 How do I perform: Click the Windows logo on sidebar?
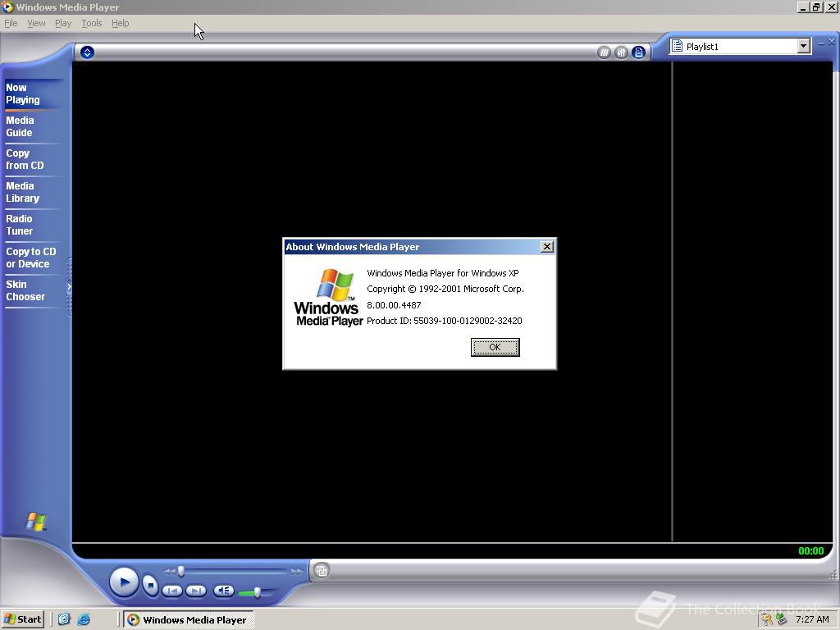pyautogui.click(x=36, y=521)
